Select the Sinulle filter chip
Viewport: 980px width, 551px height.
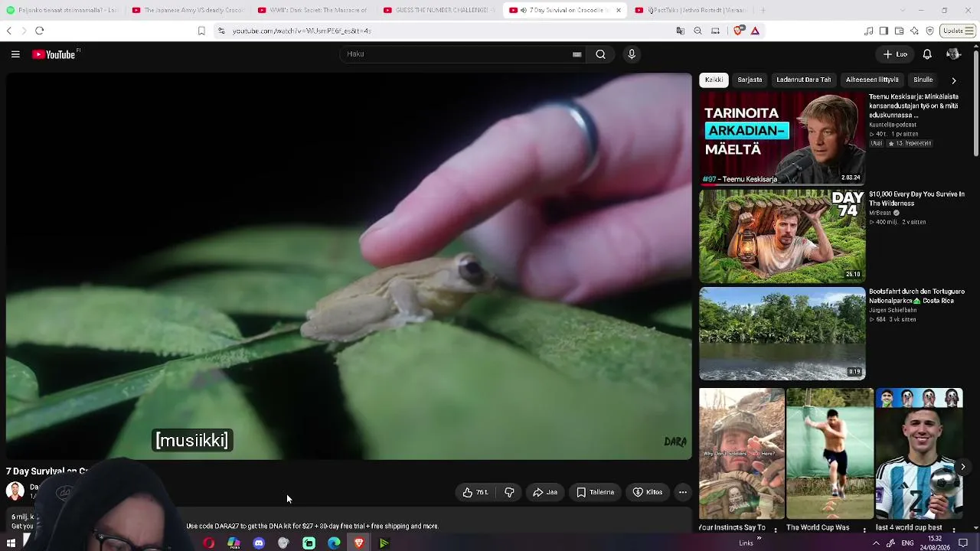(923, 80)
